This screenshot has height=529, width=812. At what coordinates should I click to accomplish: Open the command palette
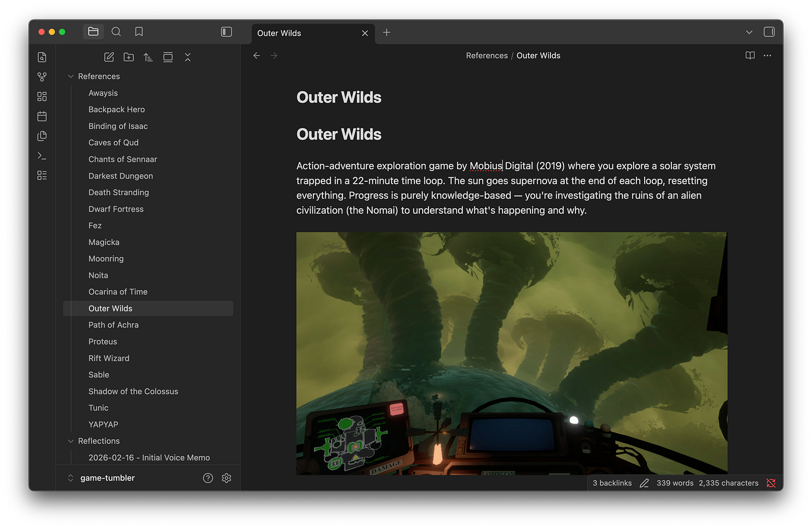(x=42, y=156)
